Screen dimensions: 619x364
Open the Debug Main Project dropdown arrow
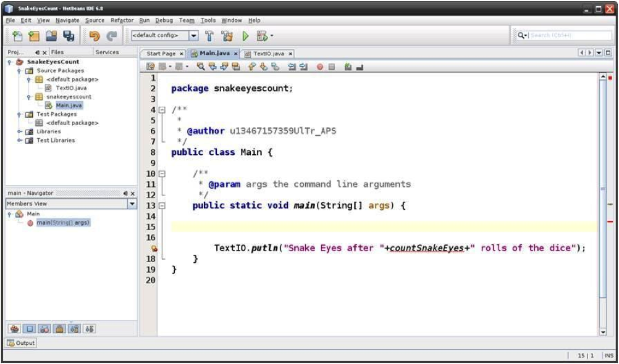pos(272,36)
